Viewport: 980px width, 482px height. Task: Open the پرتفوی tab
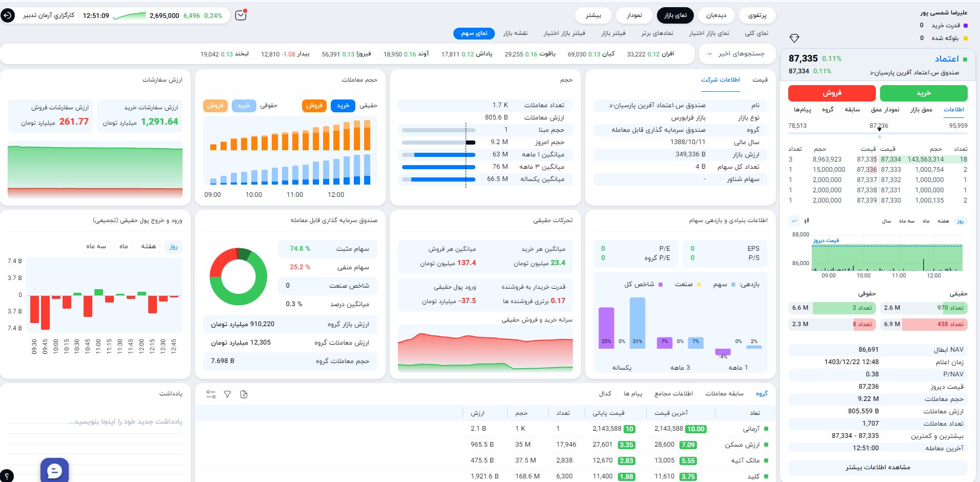click(757, 15)
